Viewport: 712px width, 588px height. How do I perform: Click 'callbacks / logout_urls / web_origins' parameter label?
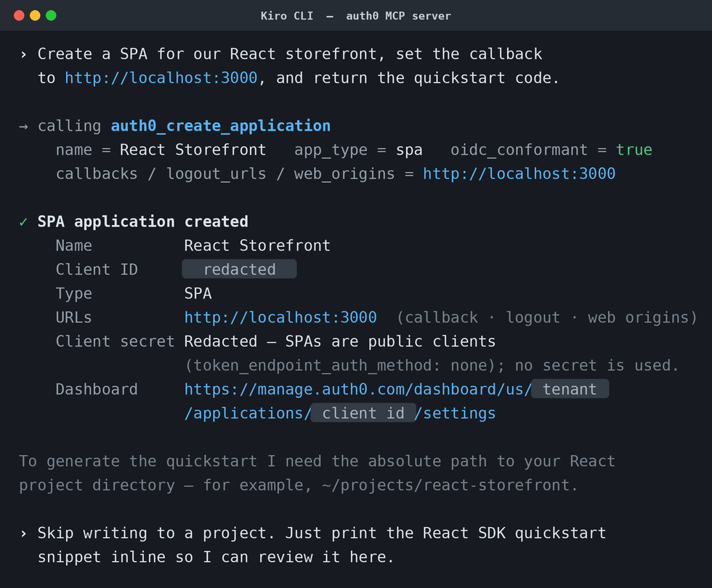click(x=226, y=174)
